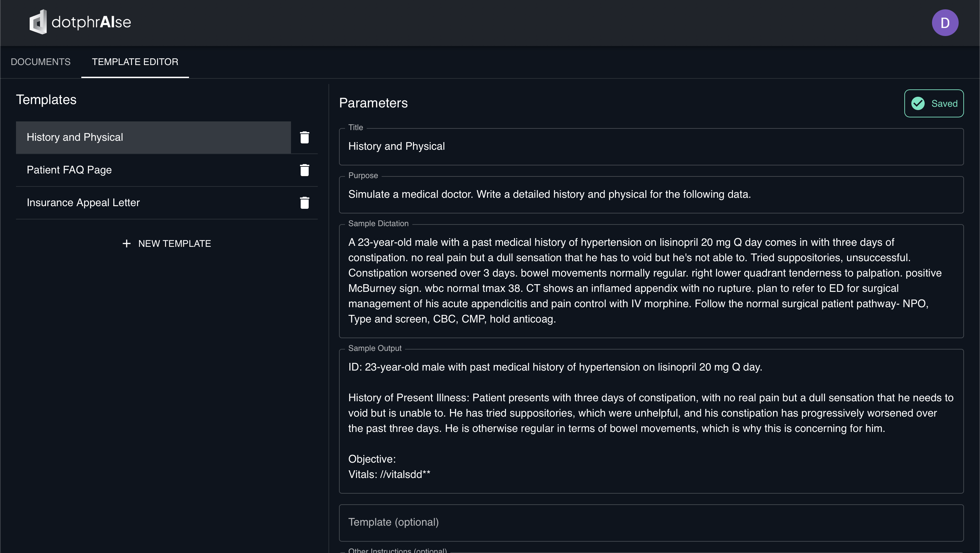The image size is (980, 553).
Task: Delete the Insurance Appeal Letter template
Action: point(304,203)
